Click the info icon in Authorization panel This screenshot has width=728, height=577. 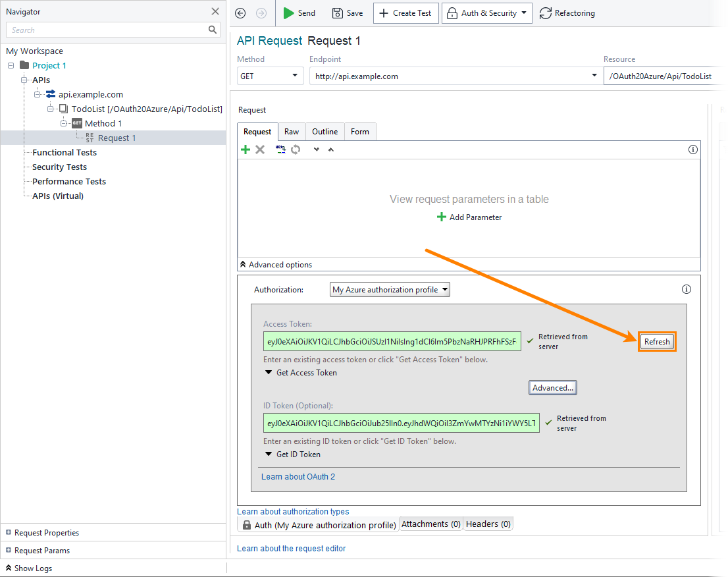[686, 289]
